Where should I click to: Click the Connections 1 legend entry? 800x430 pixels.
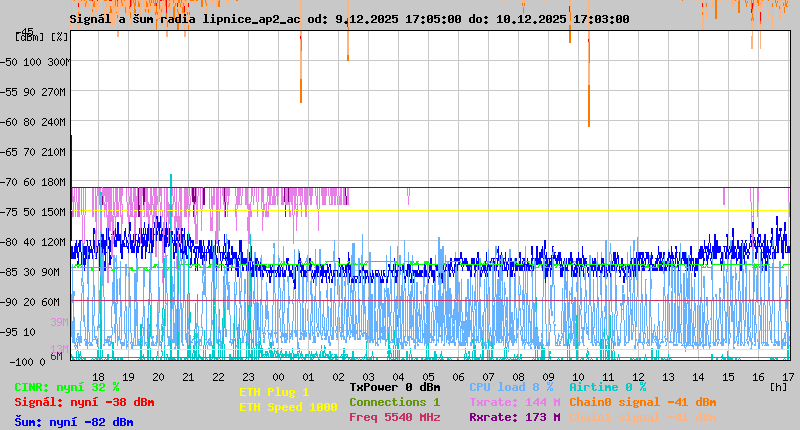click(394, 402)
